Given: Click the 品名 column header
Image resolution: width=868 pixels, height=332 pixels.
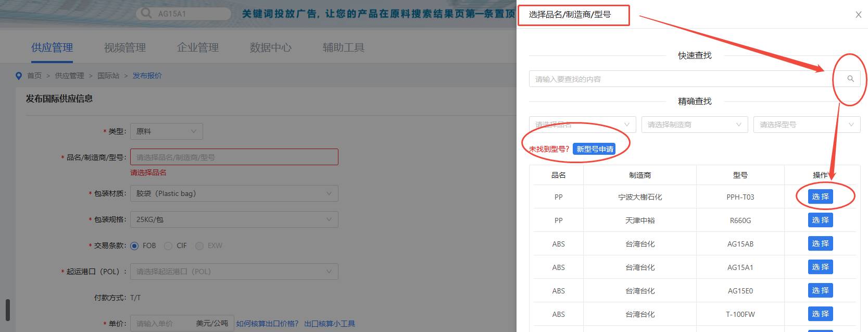Looking at the screenshot, I should [x=559, y=175].
